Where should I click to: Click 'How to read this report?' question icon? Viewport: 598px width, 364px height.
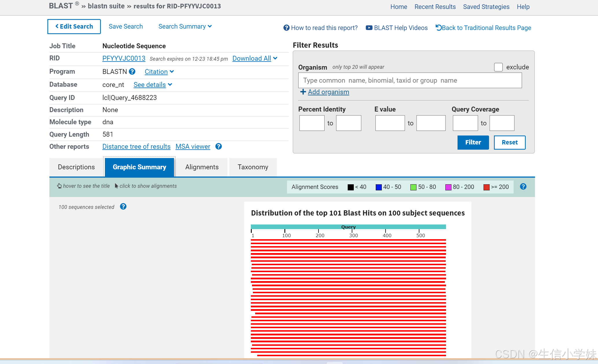coord(286,28)
